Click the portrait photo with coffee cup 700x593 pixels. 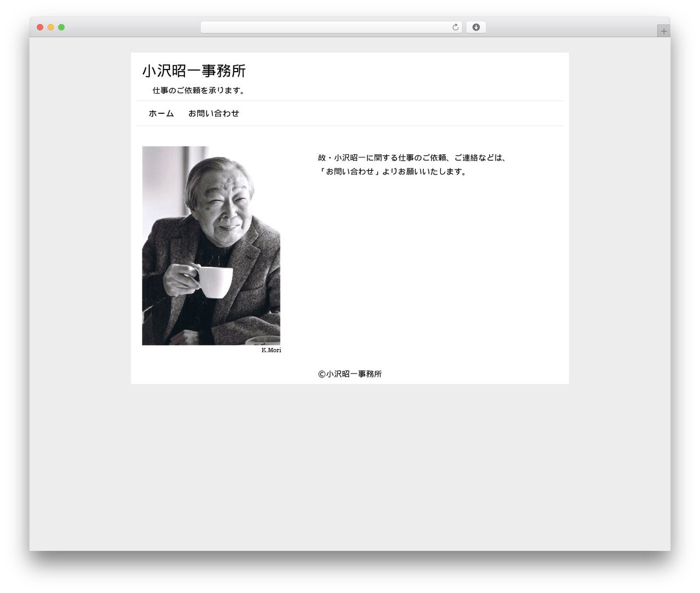[211, 246]
